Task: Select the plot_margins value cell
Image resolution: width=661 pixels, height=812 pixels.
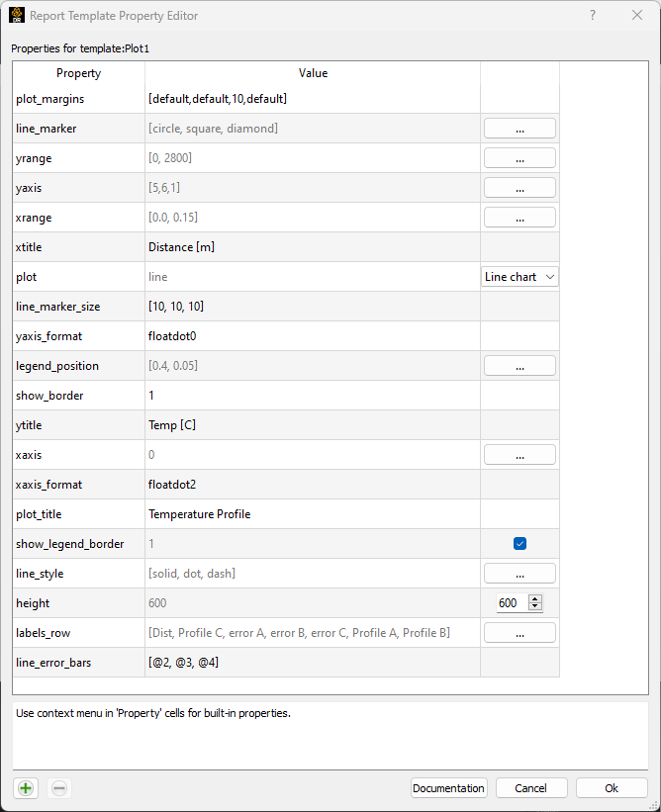Action: point(313,98)
